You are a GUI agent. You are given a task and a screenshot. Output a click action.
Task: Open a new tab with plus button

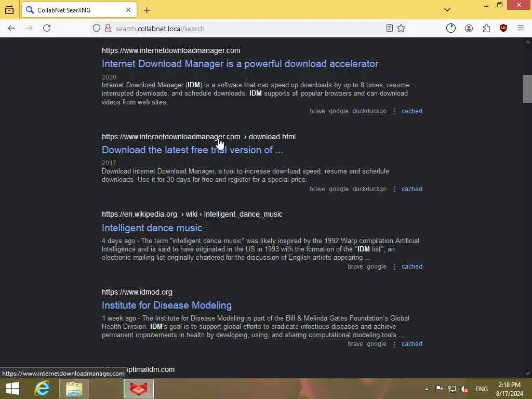click(x=147, y=10)
